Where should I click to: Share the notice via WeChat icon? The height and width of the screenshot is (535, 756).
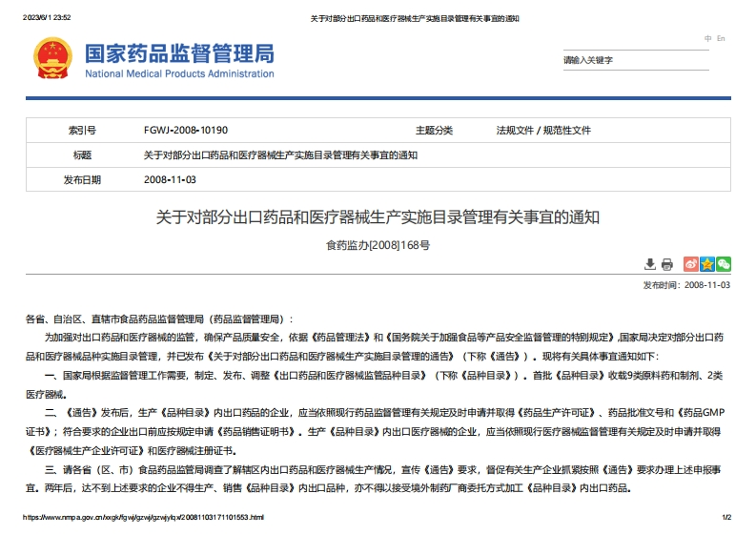[724, 264]
